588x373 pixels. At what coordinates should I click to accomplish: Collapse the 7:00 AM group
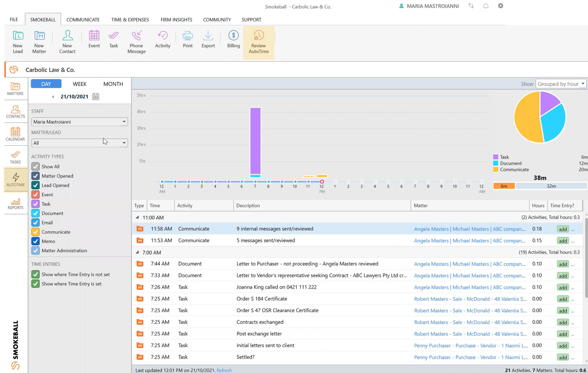click(x=137, y=252)
